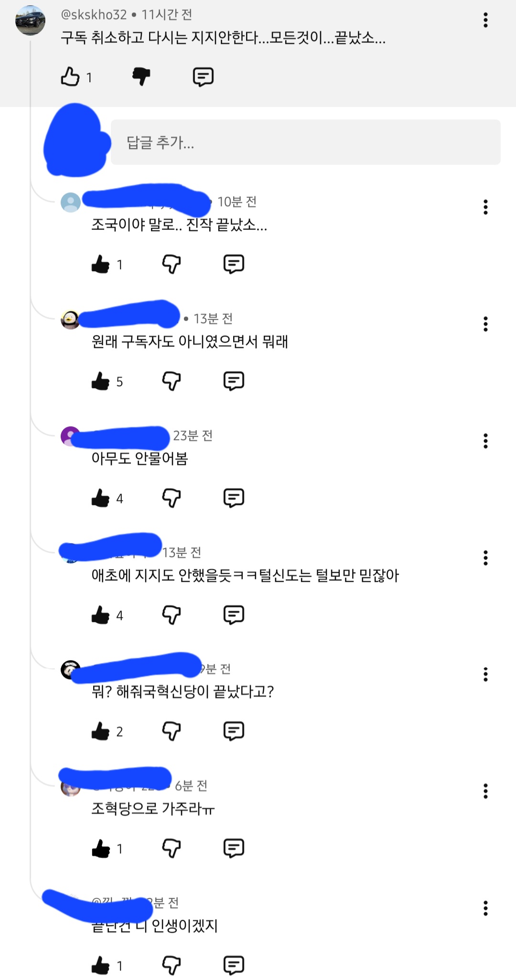516x980 pixels.
Task: Reply to '원래 구독자도 아니였으면서 뭐래' comment
Action: (234, 381)
